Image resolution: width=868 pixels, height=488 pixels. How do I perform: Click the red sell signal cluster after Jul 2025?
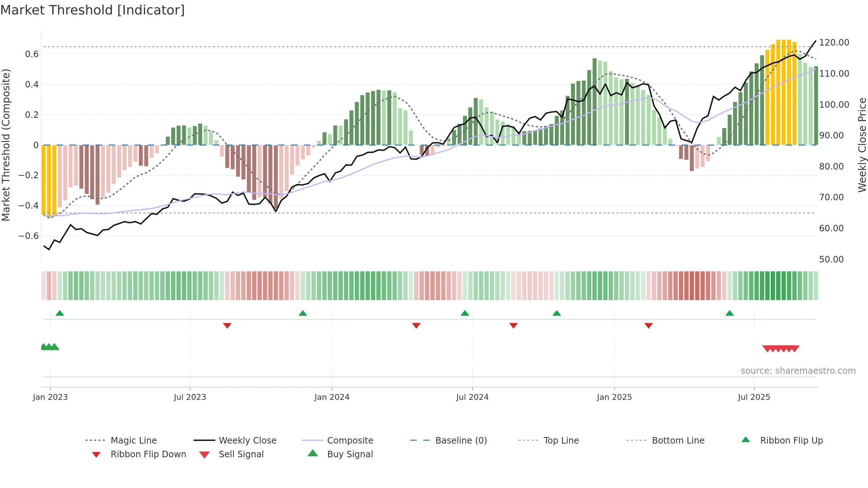coord(781,349)
